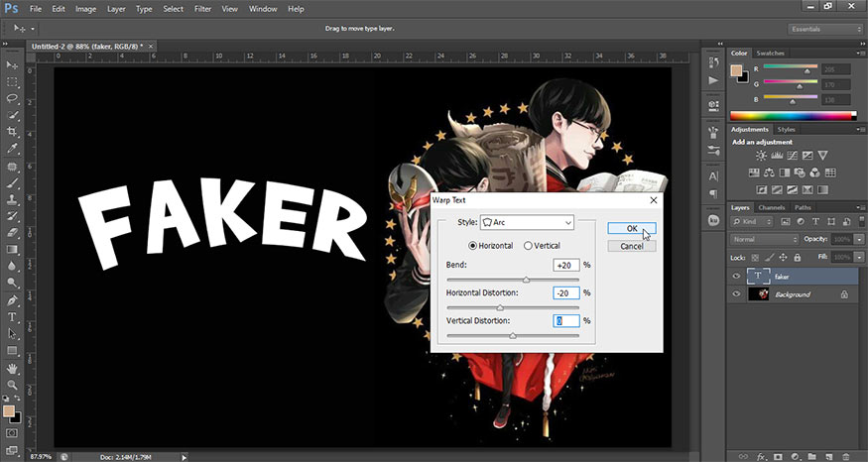Image resolution: width=868 pixels, height=462 pixels.
Task: Select the Path Selection tool
Action: tap(12, 334)
